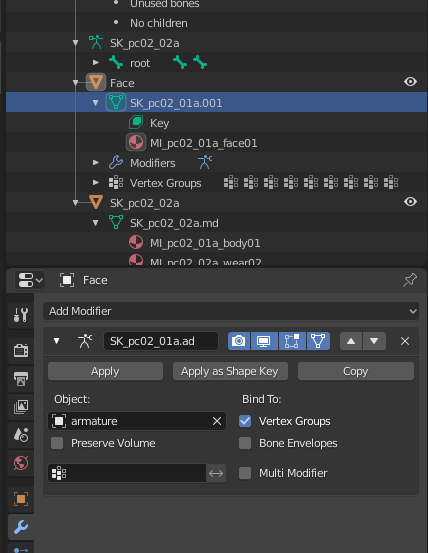Open the properties editor type dropdown
The image size is (428, 553).
30,280
